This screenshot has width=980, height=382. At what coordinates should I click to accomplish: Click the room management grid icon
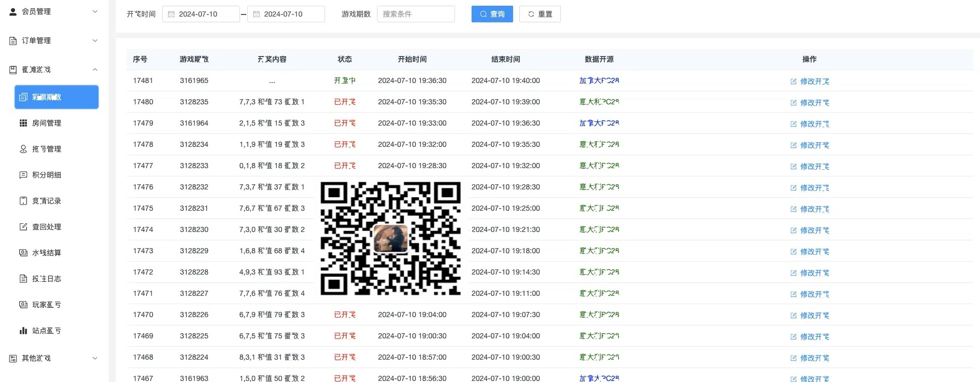click(23, 123)
